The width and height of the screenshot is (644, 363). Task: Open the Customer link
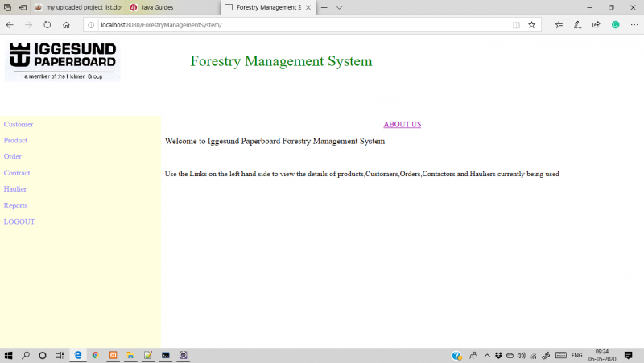[x=19, y=125]
